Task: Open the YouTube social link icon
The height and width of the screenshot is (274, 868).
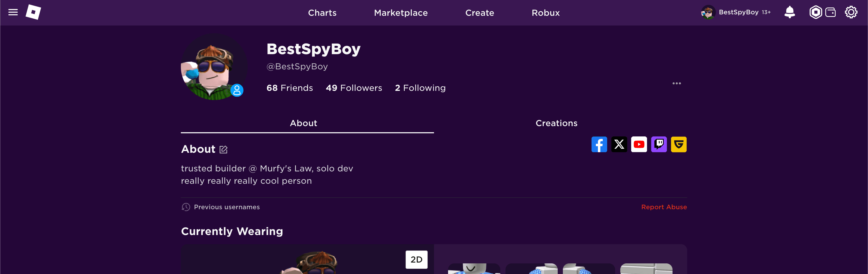Action: click(639, 144)
